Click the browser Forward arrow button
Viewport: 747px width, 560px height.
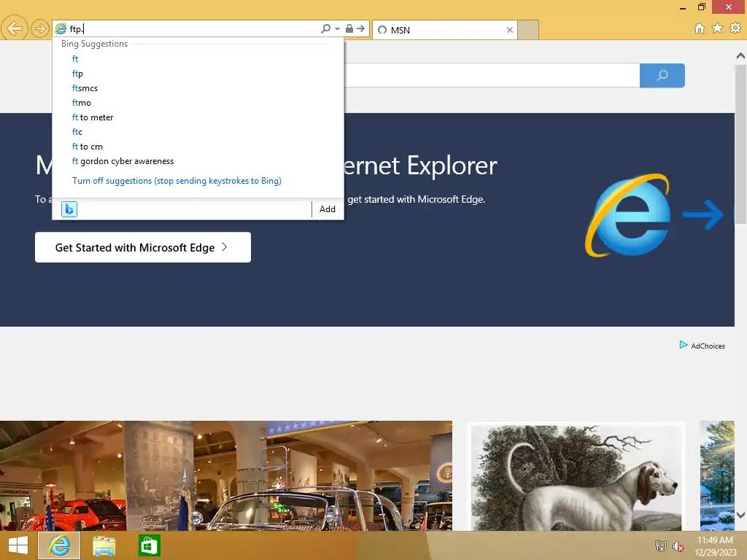[41, 29]
